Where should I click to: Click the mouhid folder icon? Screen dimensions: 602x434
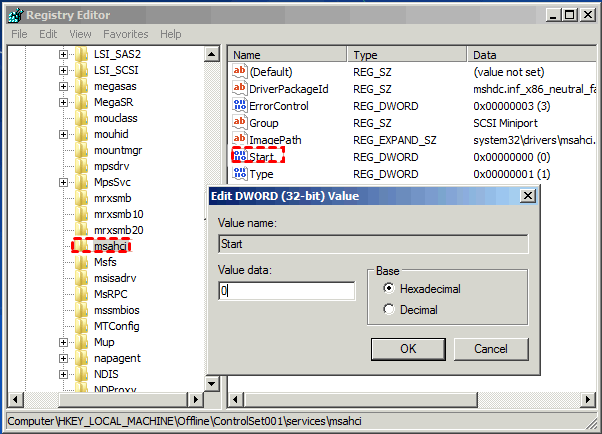pos(81,134)
